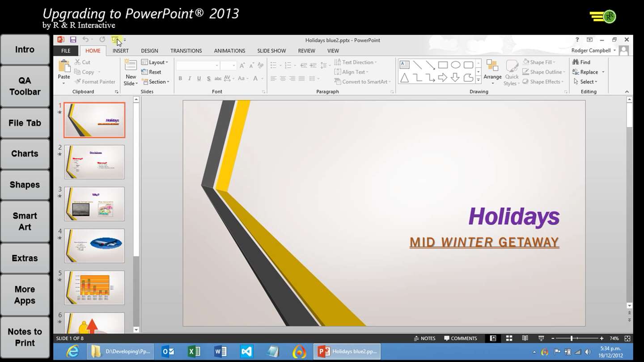
Task: Open Outlook from the taskbar
Action: [168, 352]
